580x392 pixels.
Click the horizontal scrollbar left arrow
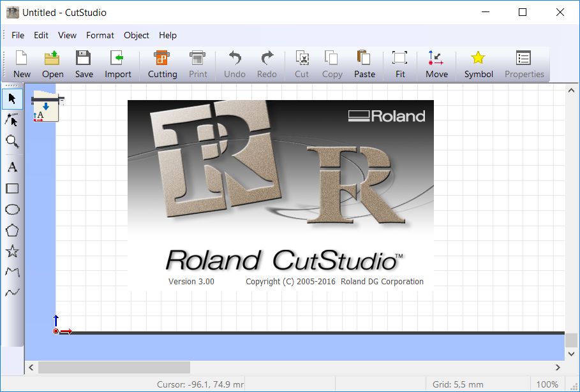coord(31,367)
